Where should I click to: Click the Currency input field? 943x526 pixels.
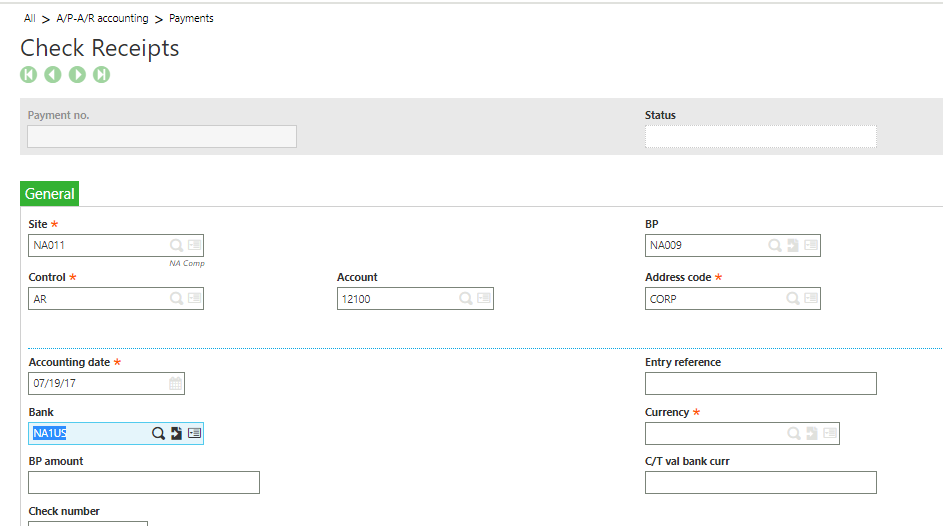pos(714,433)
